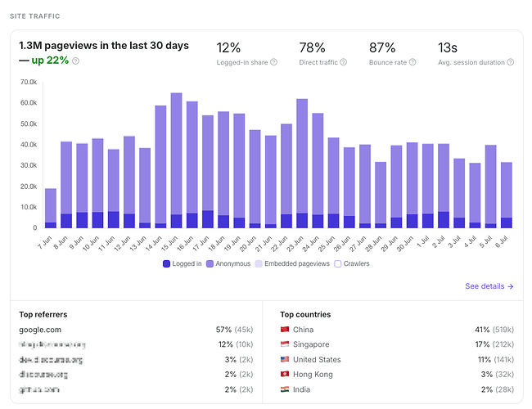The width and height of the screenshot is (532, 409).
Task: Click Direct traffic question mark icon
Action: 344,62
